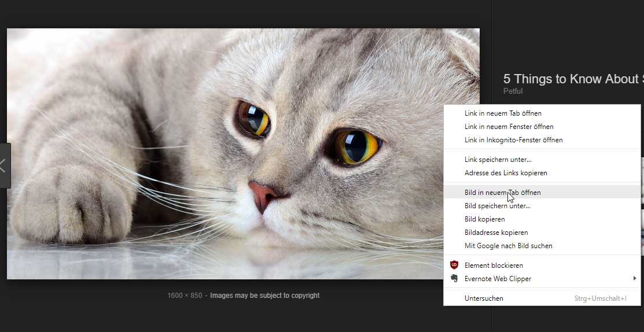Go to previous image with left arrow
Image resolution: width=644 pixels, height=332 pixels.
[3, 165]
